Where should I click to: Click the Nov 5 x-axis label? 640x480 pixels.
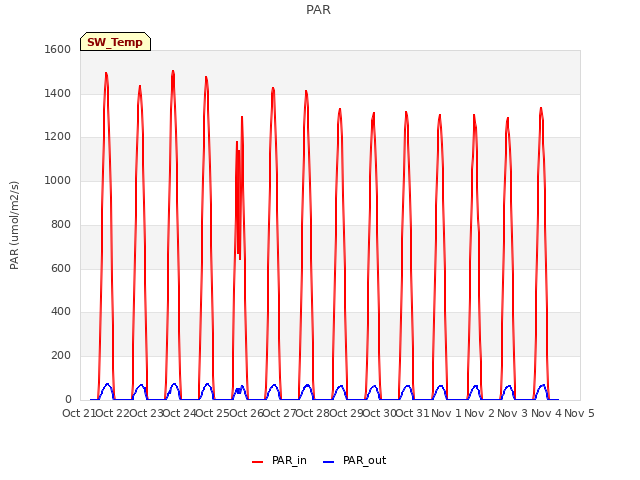[x=579, y=413]
